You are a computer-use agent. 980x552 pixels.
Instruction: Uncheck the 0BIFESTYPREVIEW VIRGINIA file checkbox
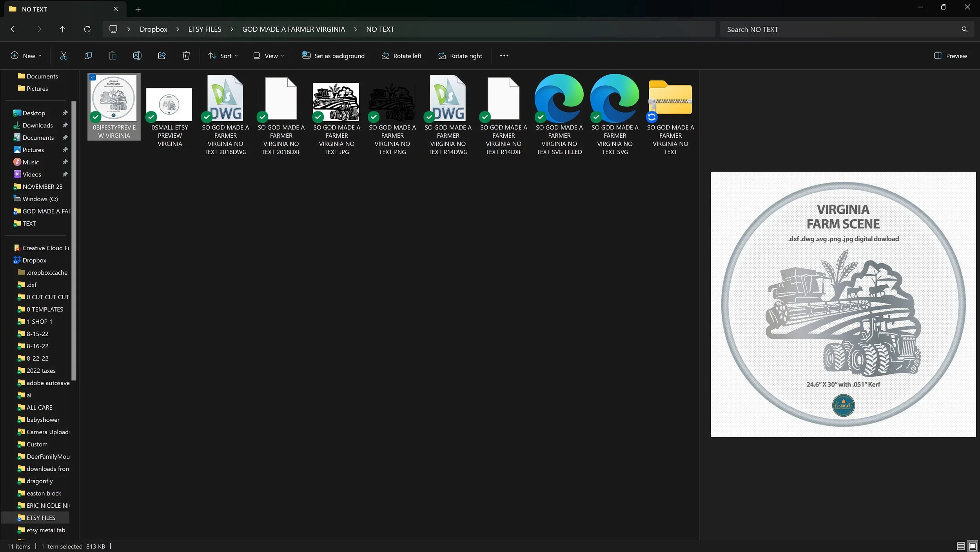93,77
